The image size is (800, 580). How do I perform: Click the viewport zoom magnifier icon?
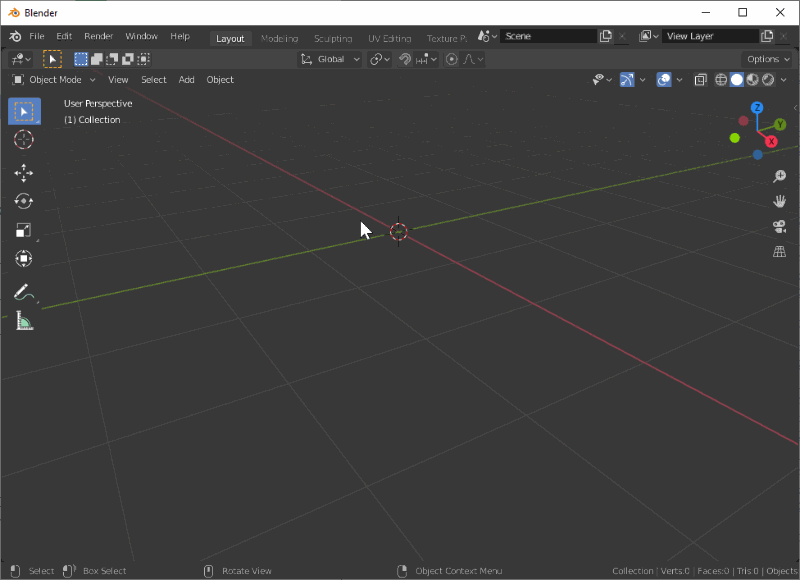(780, 175)
